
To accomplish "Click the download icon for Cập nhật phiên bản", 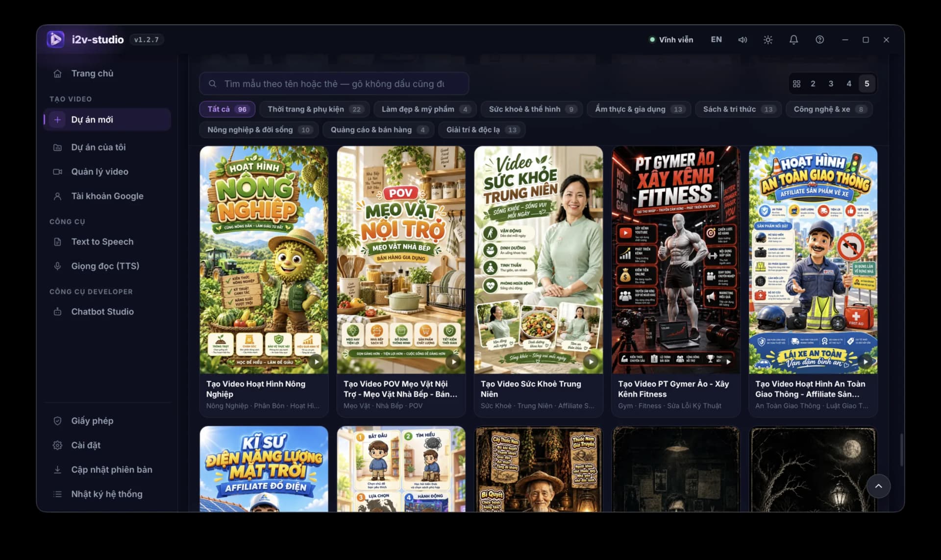I will pyautogui.click(x=57, y=470).
